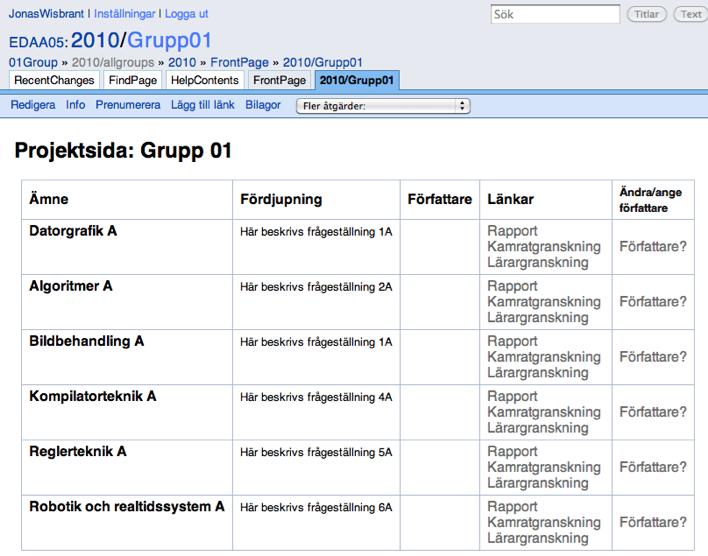Click the Sök search field
Image resolution: width=708 pixels, height=556 pixels.
(x=555, y=14)
